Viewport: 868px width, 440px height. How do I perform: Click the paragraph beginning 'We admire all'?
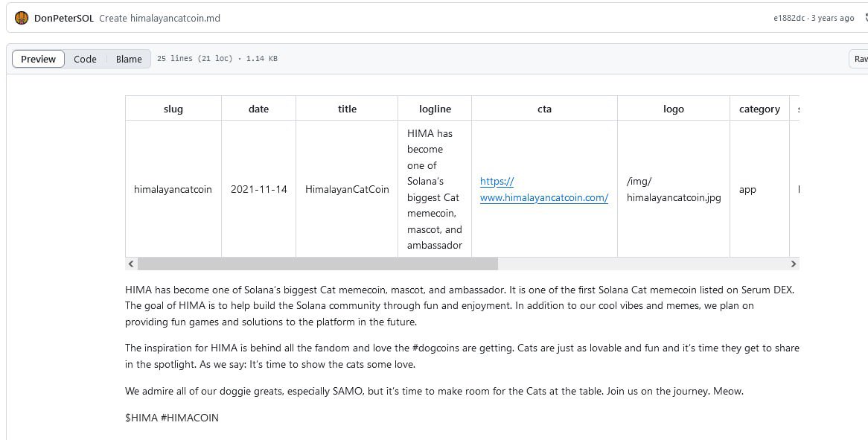(434, 392)
